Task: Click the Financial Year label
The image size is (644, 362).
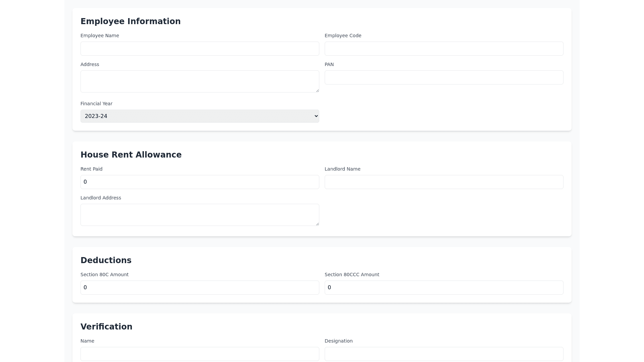Action: 96,104
